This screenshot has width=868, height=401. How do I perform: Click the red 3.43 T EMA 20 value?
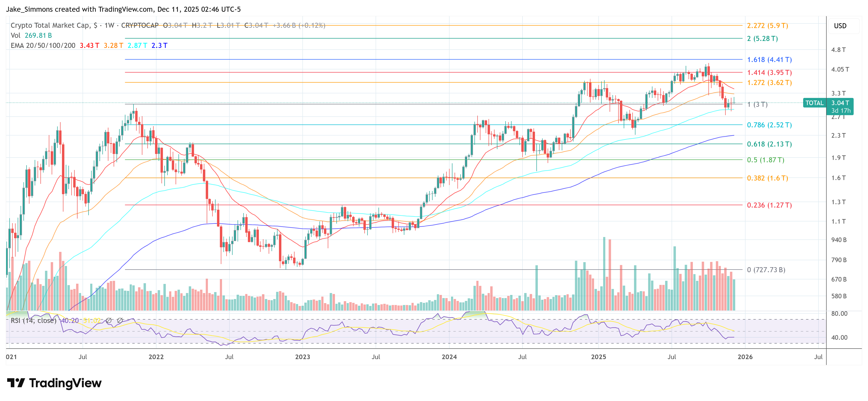tap(89, 45)
